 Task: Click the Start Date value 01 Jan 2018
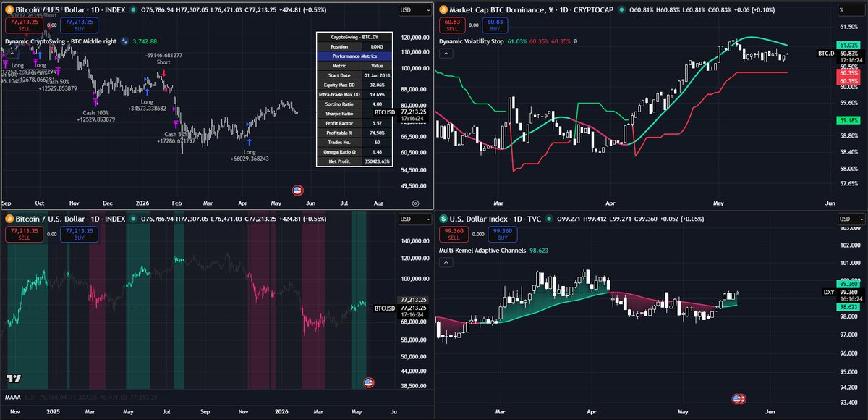click(376, 75)
